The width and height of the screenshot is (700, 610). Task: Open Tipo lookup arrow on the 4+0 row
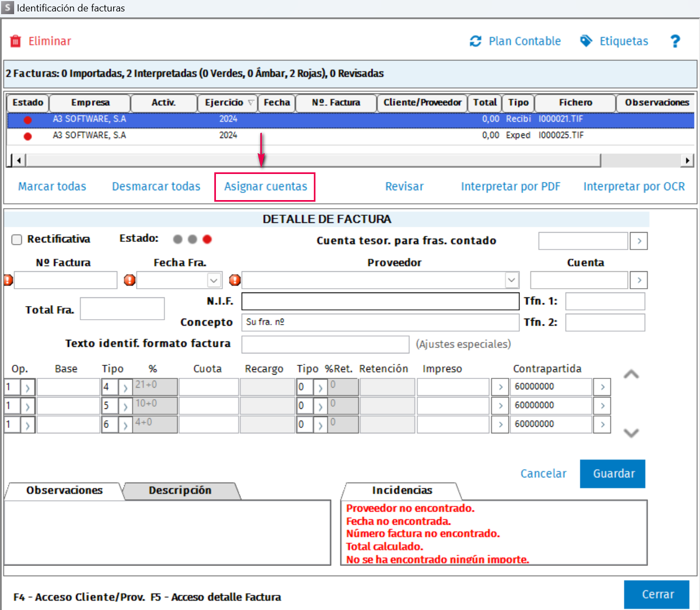[x=125, y=425]
